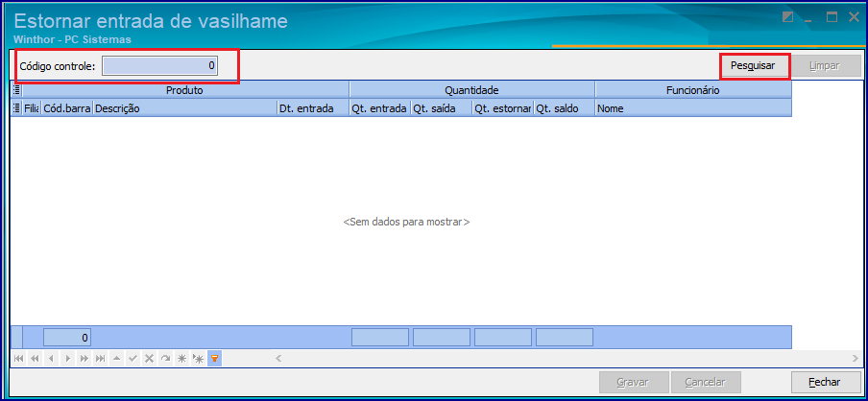The height and width of the screenshot is (401, 868).
Task: Click the Produto band header
Action: tap(185, 89)
